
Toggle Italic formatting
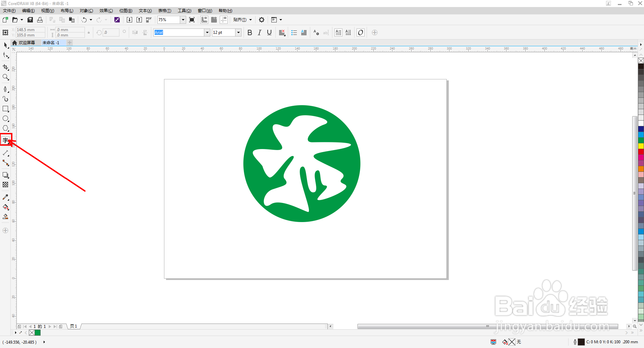coord(259,32)
